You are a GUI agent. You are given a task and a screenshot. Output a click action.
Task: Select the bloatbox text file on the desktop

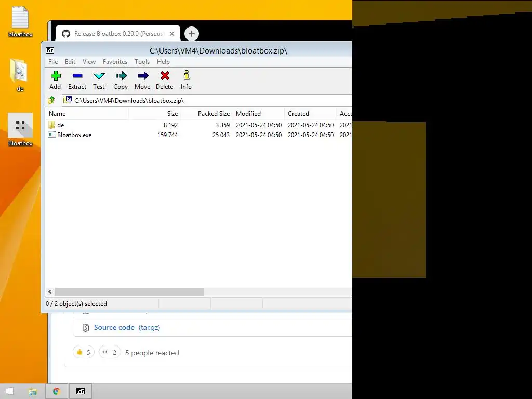(x=20, y=22)
